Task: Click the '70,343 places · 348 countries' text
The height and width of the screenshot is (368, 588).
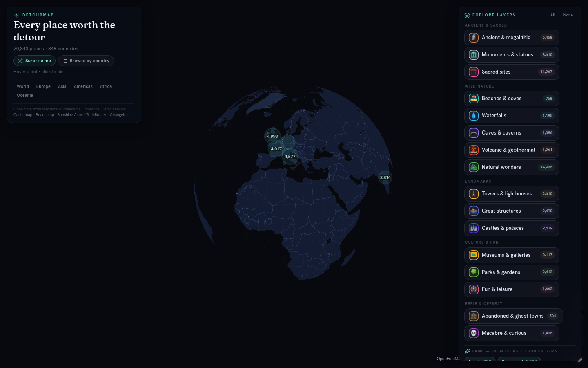Action: click(x=46, y=49)
